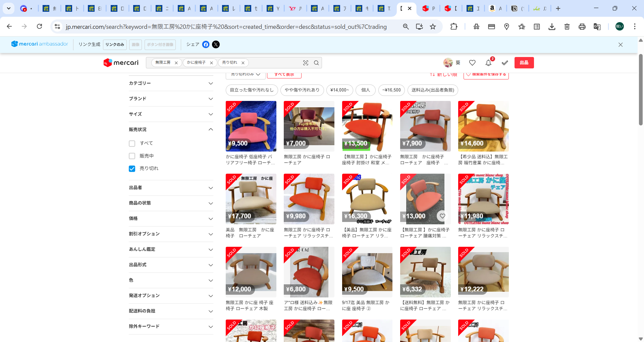This screenshot has width=644, height=342.
Task: Open browser extensions puzzle icon
Action: (x=454, y=26)
